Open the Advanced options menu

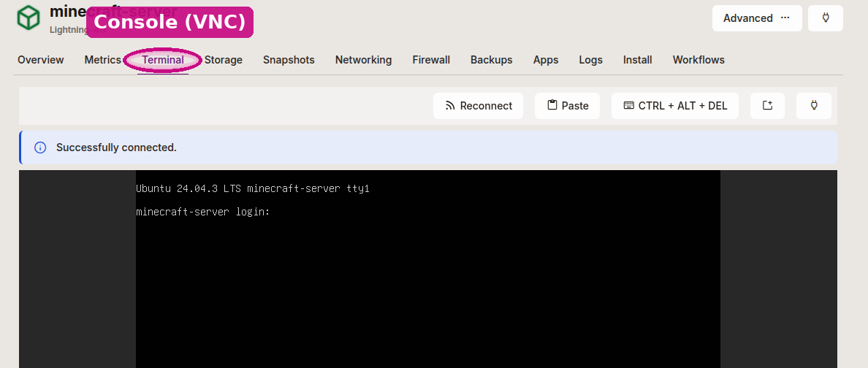pyautogui.click(x=757, y=18)
